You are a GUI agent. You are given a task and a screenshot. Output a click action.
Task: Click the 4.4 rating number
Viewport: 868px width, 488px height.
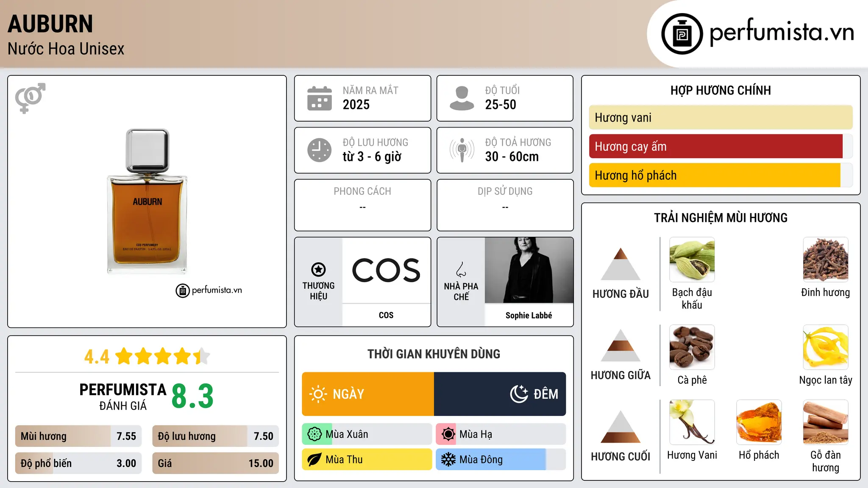pyautogui.click(x=97, y=357)
